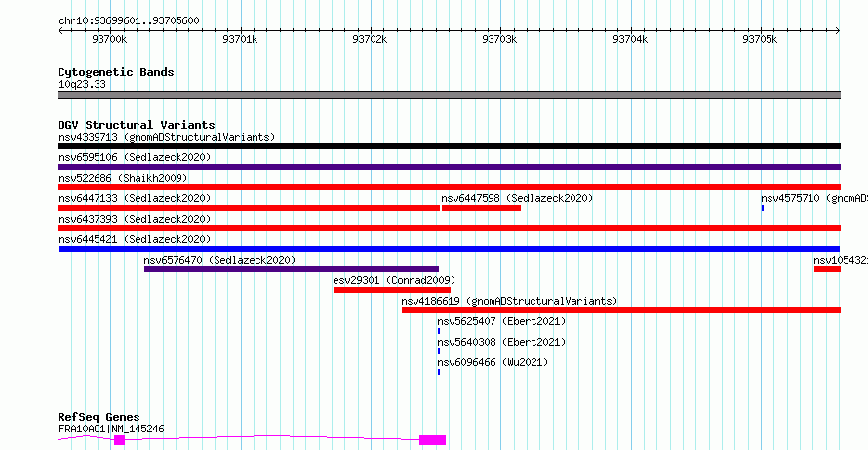Open the esv29301 (Conrad2009) red bar
The width and height of the screenshot is (868, 450).
[392, 290]
